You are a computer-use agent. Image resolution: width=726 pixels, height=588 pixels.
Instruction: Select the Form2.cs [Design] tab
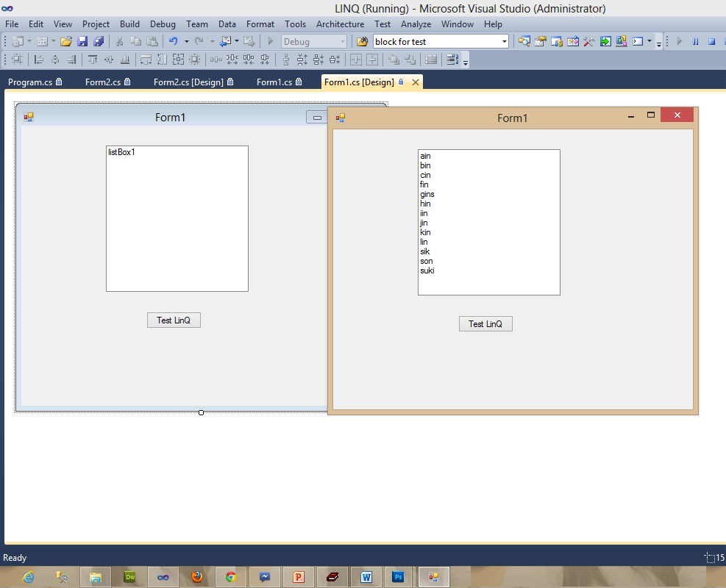[188, 82]
